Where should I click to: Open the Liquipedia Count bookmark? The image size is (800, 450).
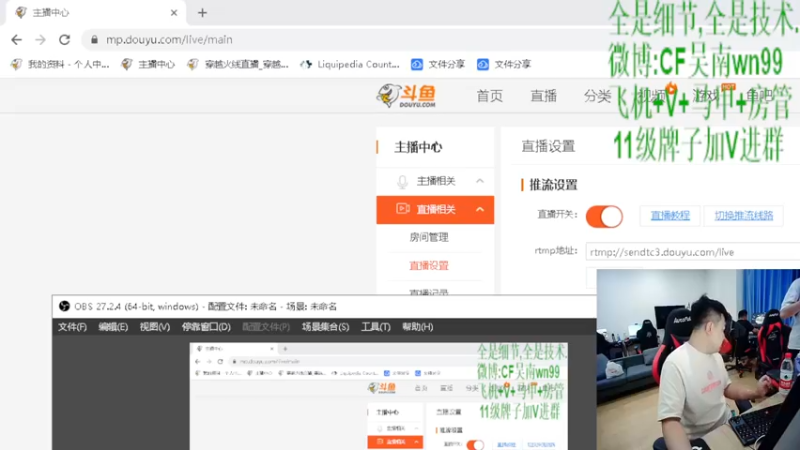(349, 64)
